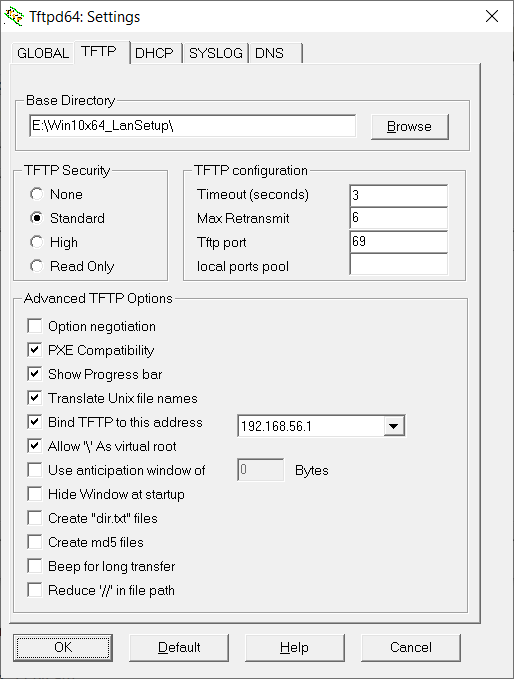Close the Settings dialog window
The image size is (514, 679).
492,16
